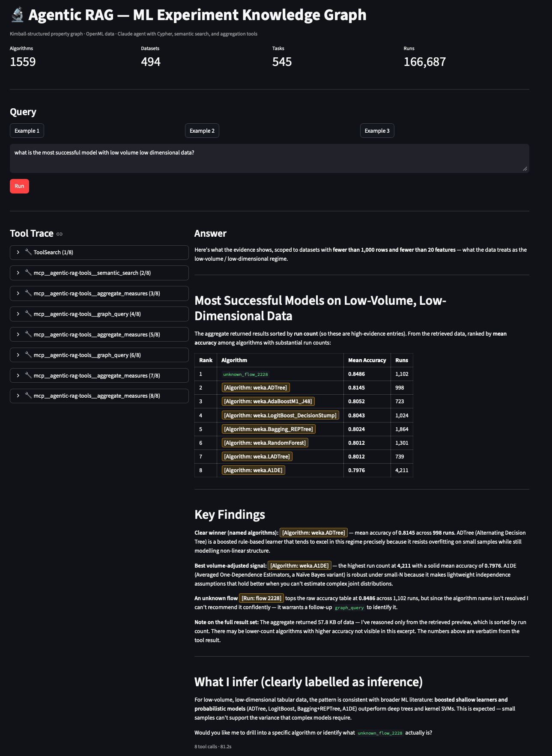
Task: Click the weka.Bagging_REPTree algorithm tag
Action: (x=269, y=429)
